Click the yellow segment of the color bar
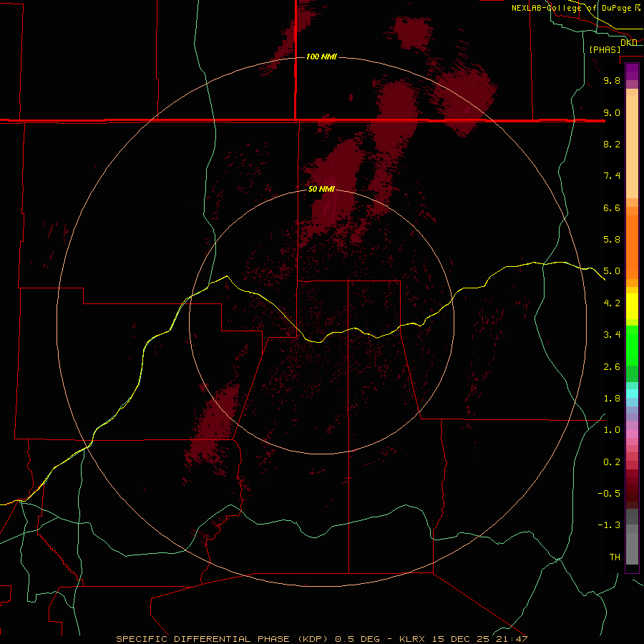Viewport: 644px width, 644px height. click(632, 306)
